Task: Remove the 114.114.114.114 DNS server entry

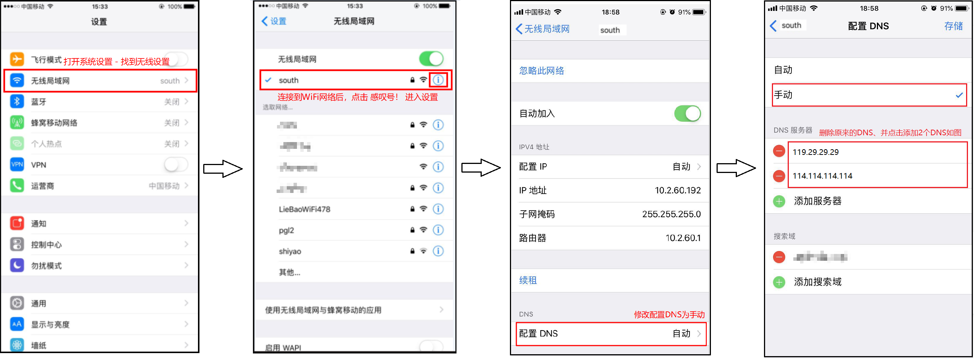Action: (x=779, y=176)
